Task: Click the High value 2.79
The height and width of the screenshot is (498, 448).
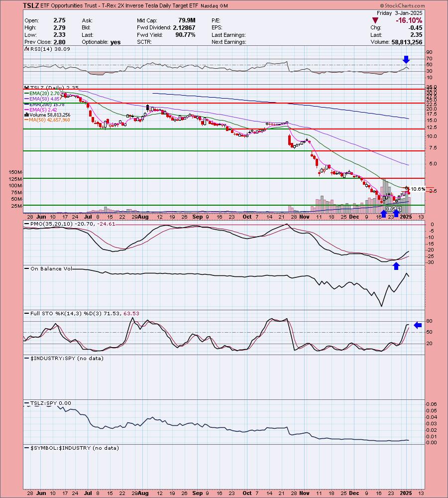Action: (x=59, y=27)
